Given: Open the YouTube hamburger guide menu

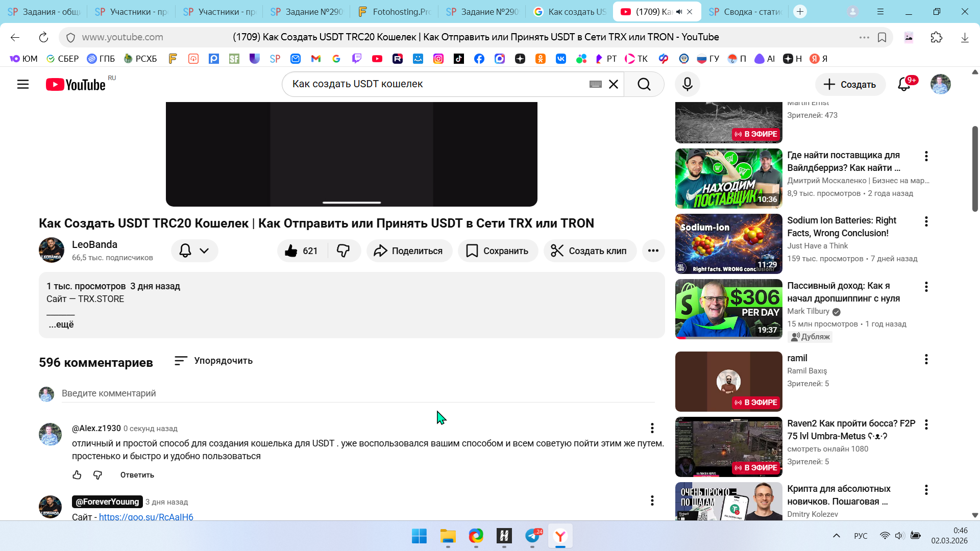Looking at the screenshot, I should pos(23,84).
